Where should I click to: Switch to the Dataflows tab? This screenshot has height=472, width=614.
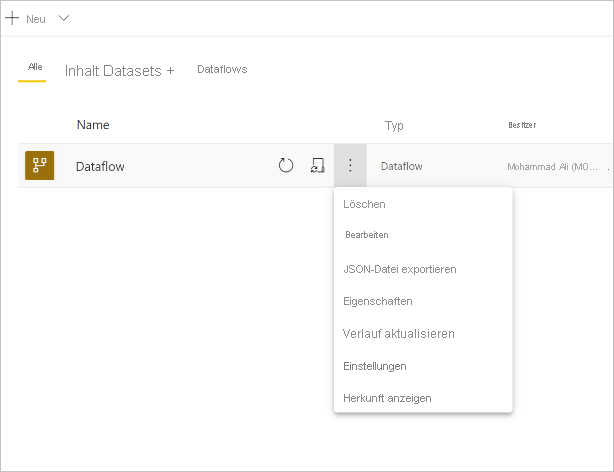222,69
